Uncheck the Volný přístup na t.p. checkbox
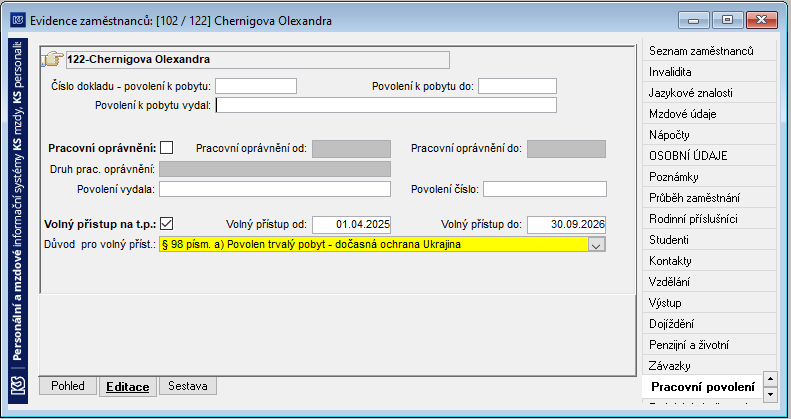The image size is (791, 419). click(166, 223)
